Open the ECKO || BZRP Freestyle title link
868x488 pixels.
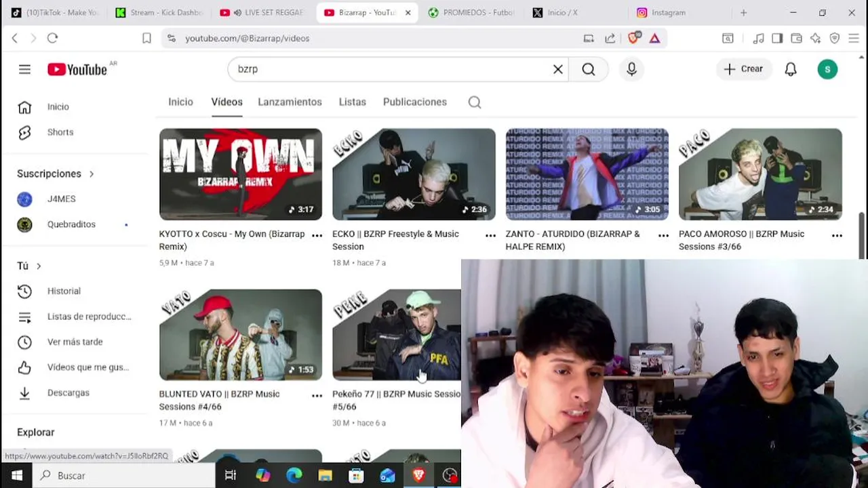coord(395,240)
